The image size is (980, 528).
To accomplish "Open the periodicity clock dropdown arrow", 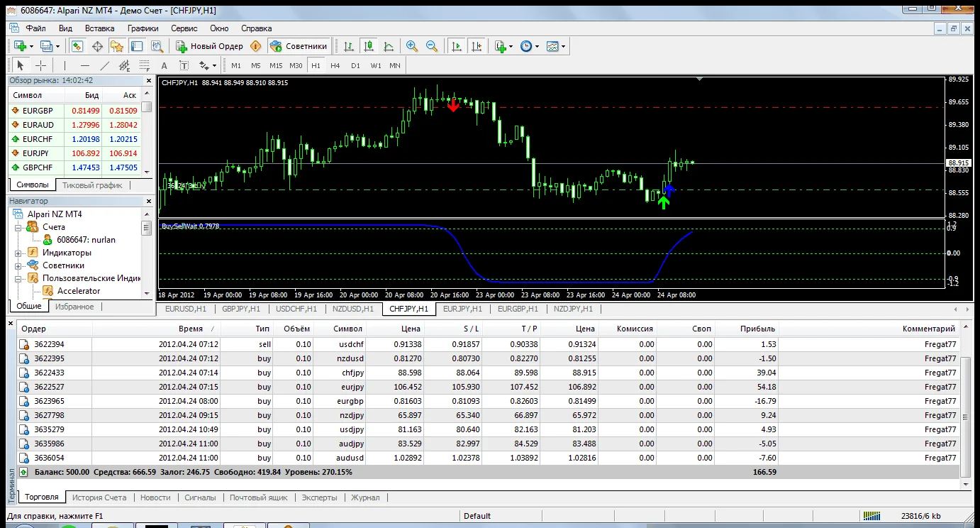I will click(537, 47).
